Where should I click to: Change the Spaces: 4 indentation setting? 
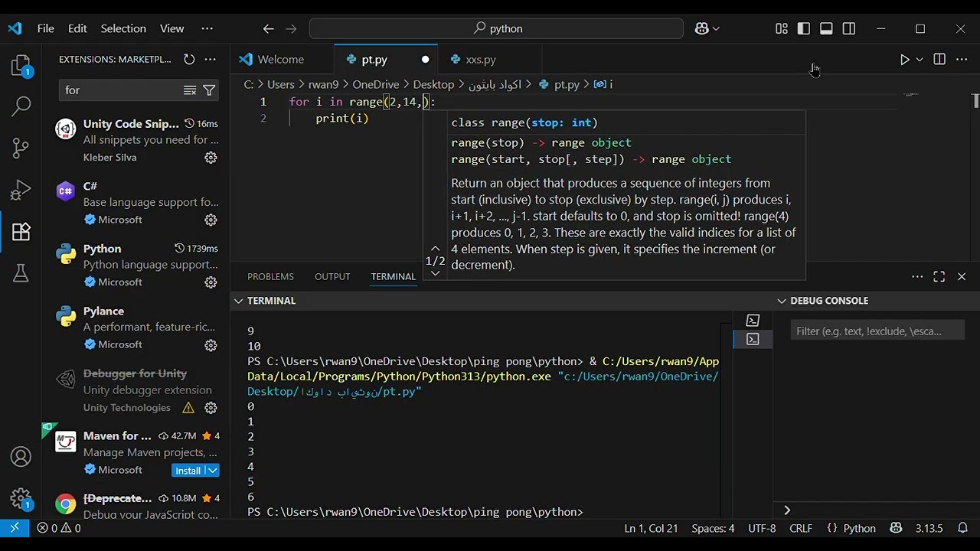tap(713, 528)
